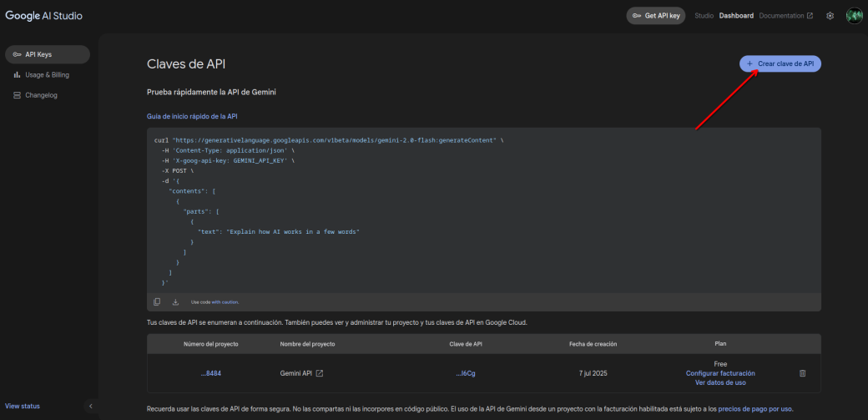Open Gemini API project external link icon
Screen dimensions: 868x420
point(320,373)
